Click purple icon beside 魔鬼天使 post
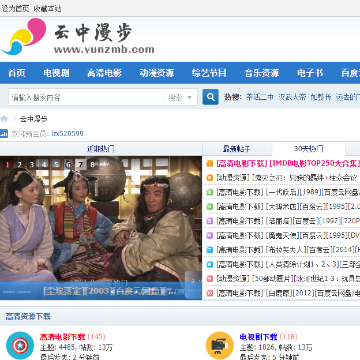The image size is (360, 360). pos(210,235)
